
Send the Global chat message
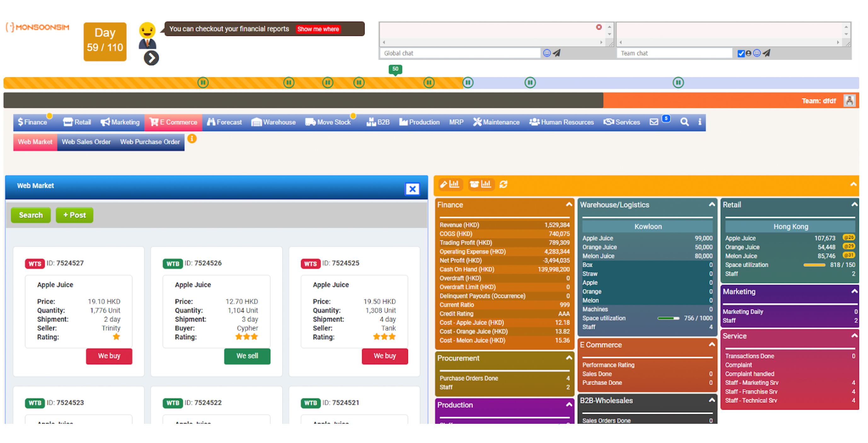tap(557, 53)
